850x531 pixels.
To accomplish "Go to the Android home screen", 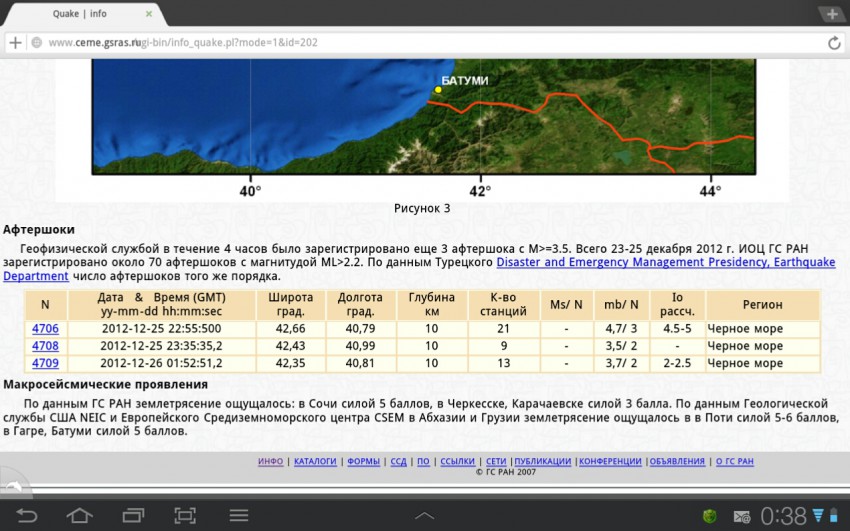I will point(80,515).
